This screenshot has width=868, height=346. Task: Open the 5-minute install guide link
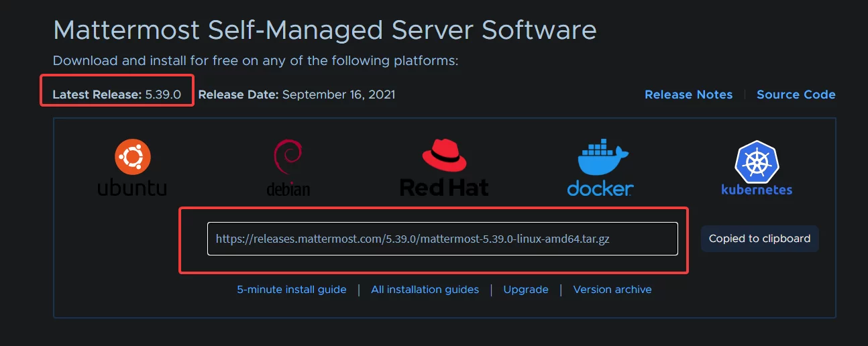point(292,290)
